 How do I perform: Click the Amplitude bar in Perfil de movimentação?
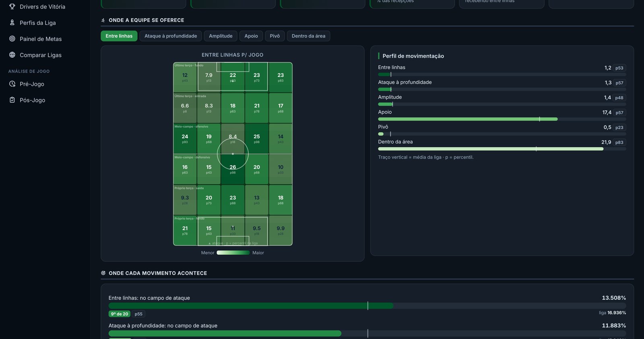pos(502,104)
